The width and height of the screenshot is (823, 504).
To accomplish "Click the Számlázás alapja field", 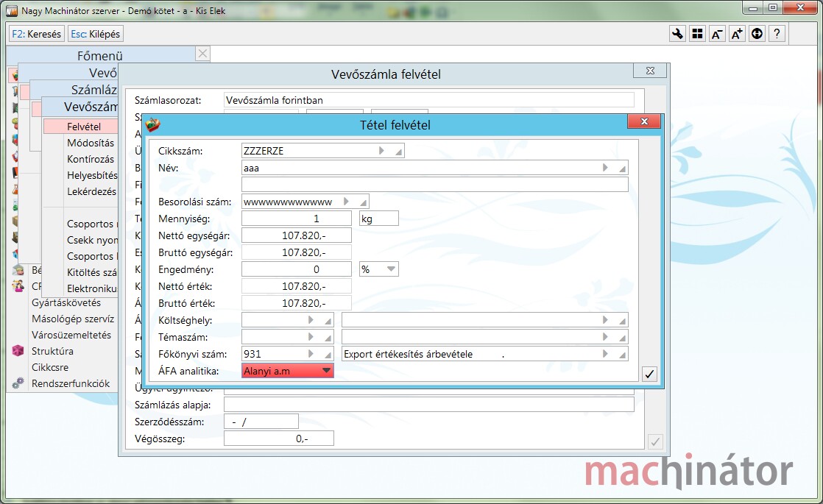I will [x=429, y=405].
